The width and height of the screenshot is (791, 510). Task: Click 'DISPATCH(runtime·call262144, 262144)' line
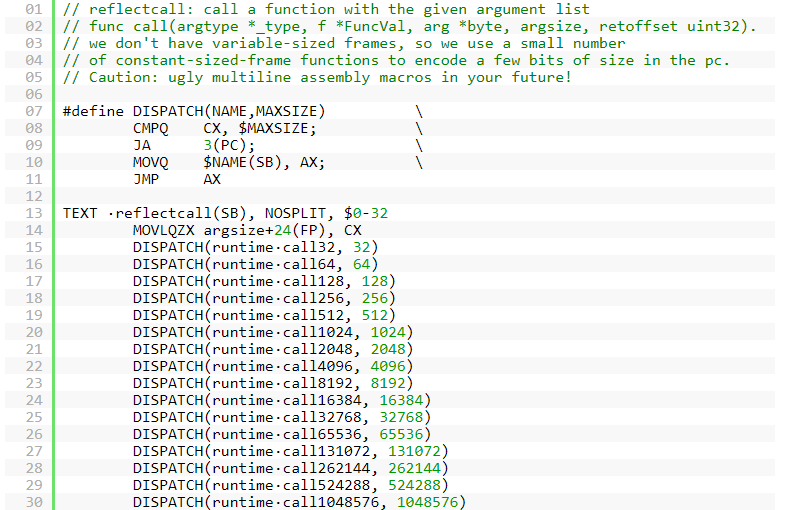tap(291, 468)
